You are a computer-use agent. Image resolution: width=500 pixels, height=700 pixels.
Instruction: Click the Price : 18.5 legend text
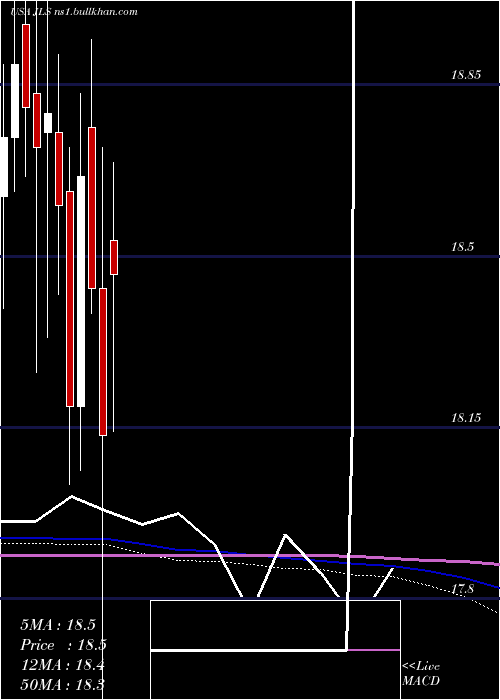point(63,645)
